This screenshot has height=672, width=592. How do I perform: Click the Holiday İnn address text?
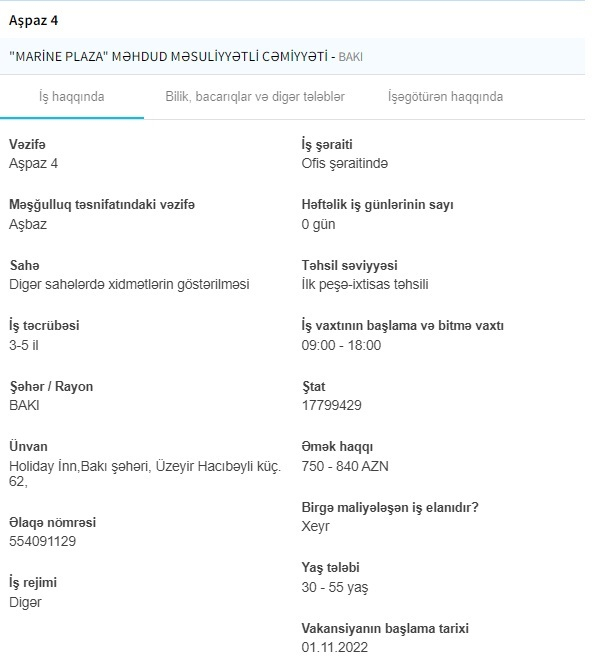click(145, 474)
